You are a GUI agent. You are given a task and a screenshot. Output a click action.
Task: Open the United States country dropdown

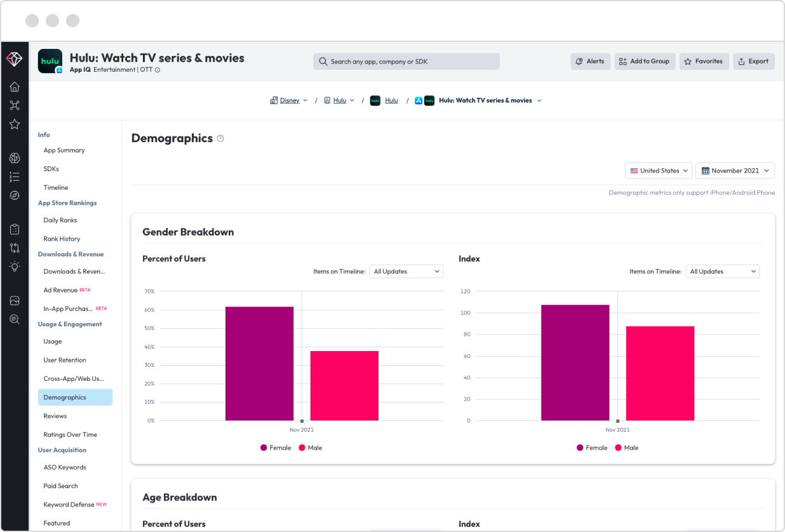pos(659,171)
